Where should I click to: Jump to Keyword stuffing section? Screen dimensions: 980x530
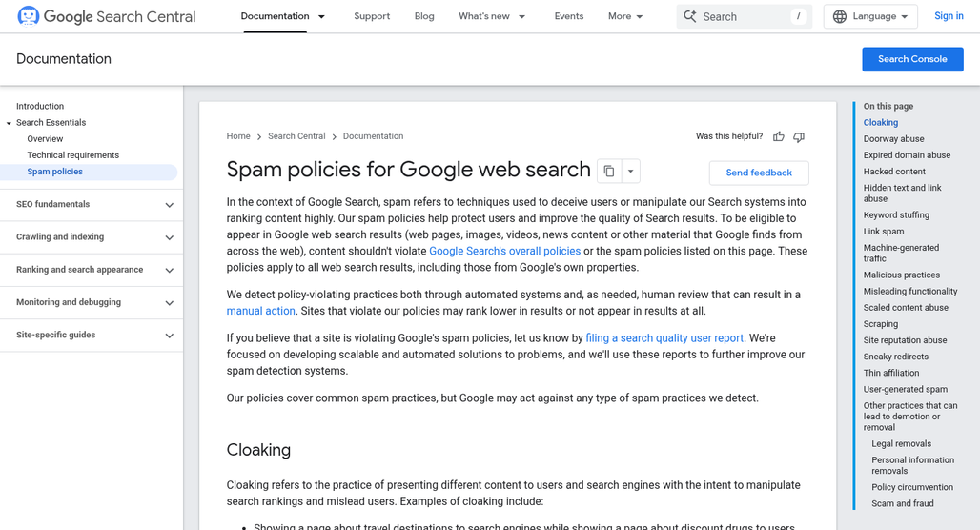click(x=896, y=215)
